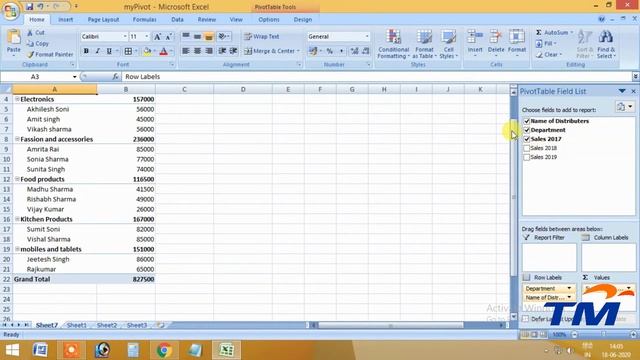Click the Borders icon

pyautogui.click(x=128, y=51)
